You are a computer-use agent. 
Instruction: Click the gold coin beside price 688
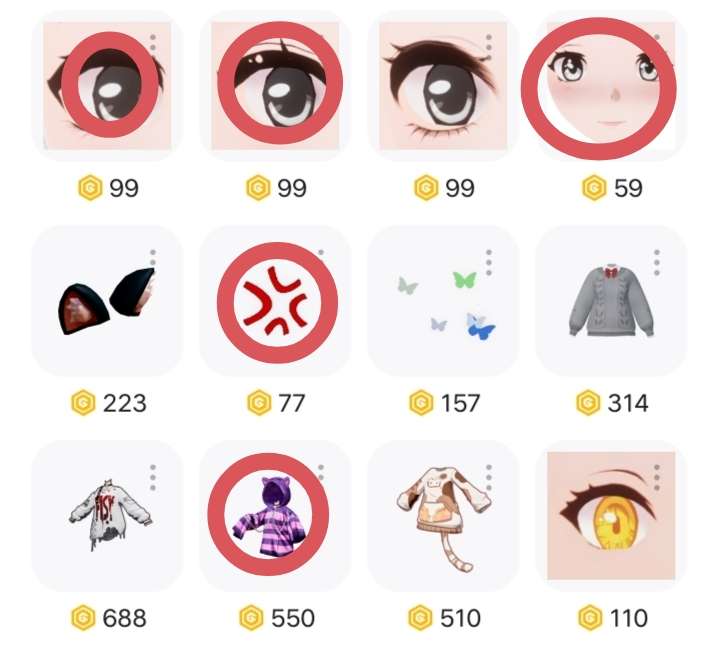coord(84,618)
